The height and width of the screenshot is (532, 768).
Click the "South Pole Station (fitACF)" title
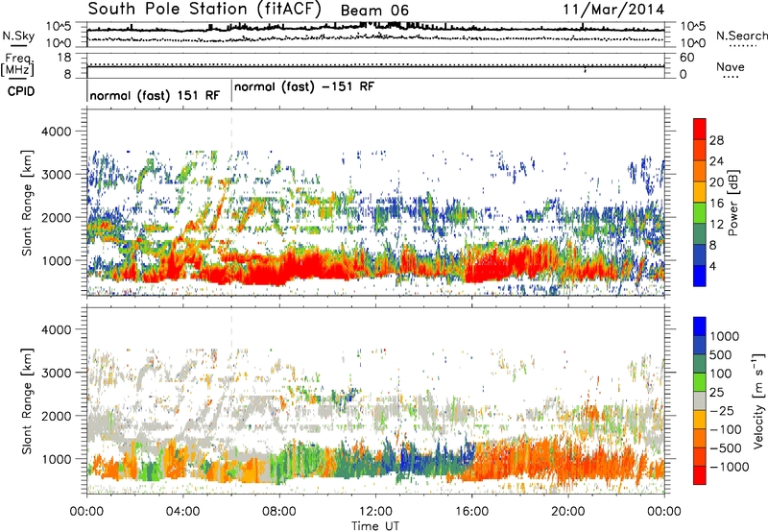(204, 9)
